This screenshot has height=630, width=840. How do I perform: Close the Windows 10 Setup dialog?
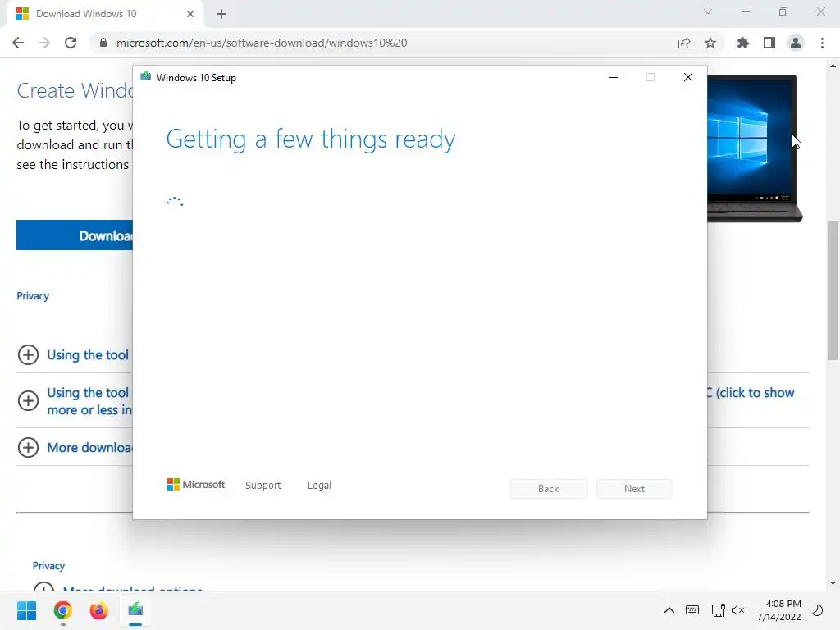(688, 78)
